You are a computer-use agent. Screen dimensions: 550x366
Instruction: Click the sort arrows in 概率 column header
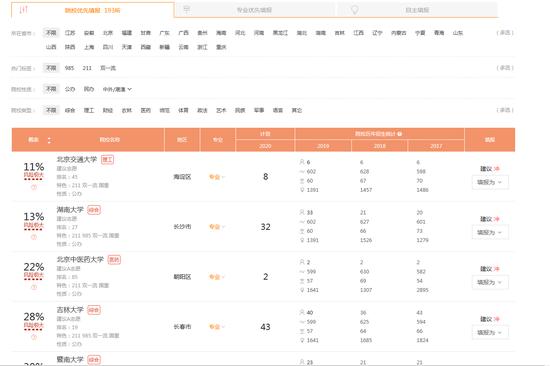49,140
